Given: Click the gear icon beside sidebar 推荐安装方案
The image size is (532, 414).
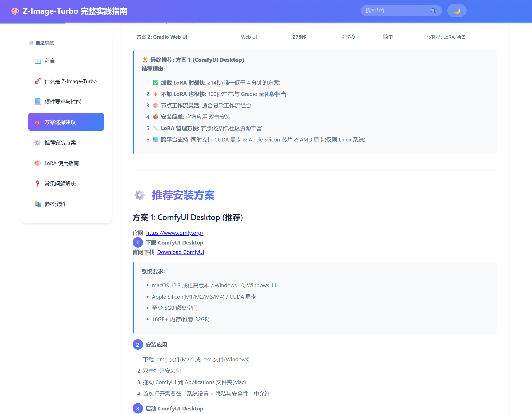Looking at the screenshot, I should (x=37, y=143).
